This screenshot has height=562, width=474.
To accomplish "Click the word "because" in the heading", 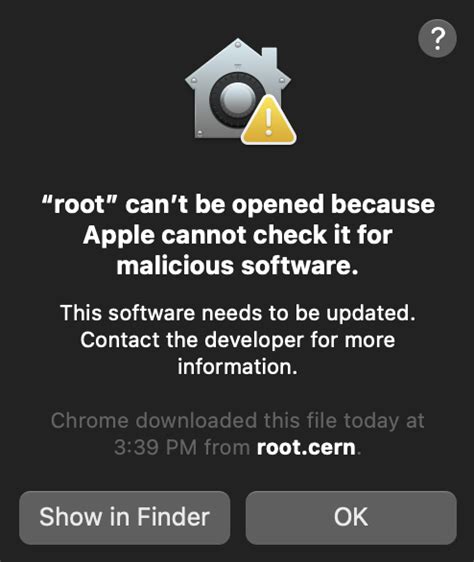I will (x=383, y=205).
